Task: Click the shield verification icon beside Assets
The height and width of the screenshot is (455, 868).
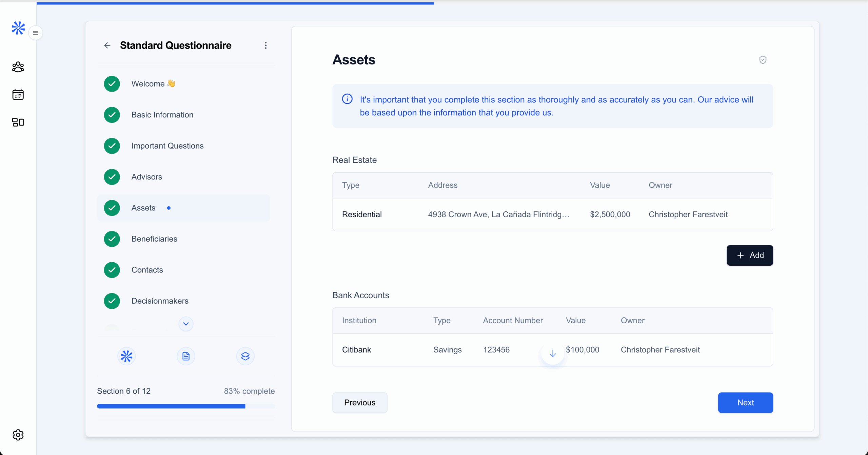Action: (763, 60)
